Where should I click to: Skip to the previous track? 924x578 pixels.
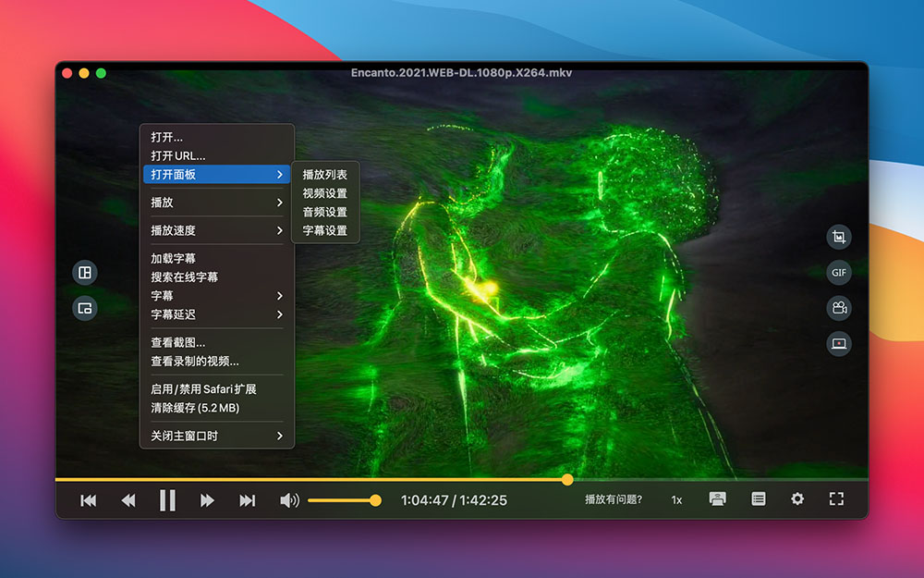(89, 500)
